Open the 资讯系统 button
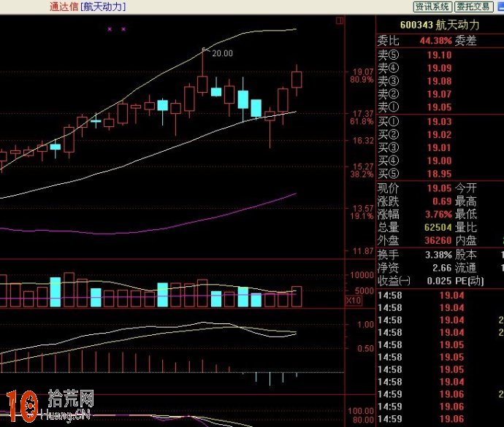 pyautogui.click(x=432, y=7)
